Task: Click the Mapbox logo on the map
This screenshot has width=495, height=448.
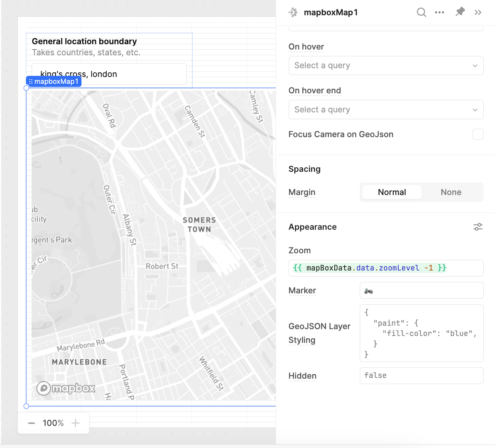Action: (66, 388)
